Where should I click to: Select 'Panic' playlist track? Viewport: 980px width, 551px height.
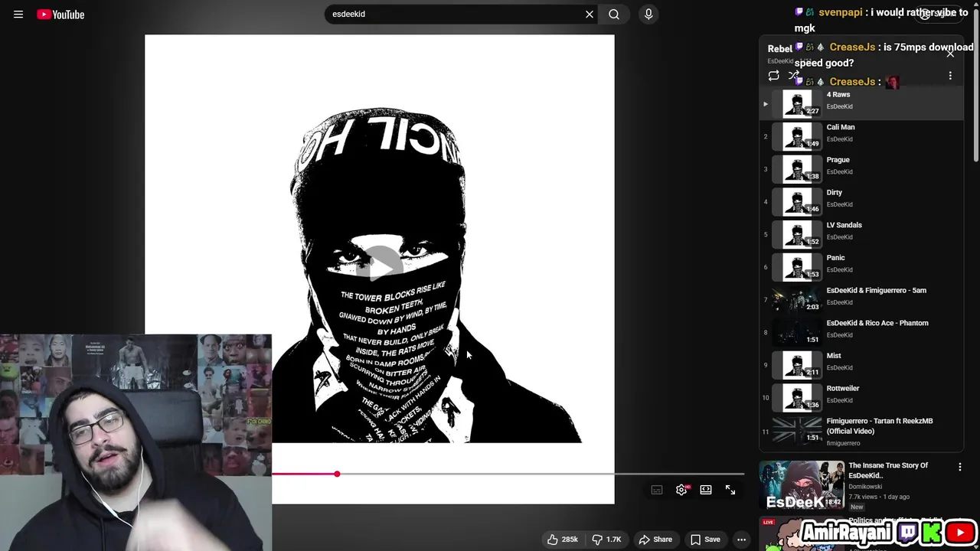(x=861, y=266)
